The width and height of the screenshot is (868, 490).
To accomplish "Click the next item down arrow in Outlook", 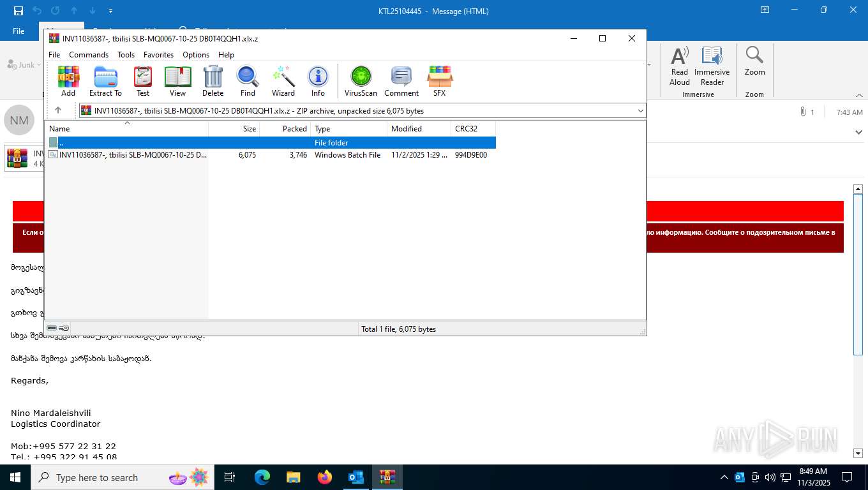I will click(93, 11).
